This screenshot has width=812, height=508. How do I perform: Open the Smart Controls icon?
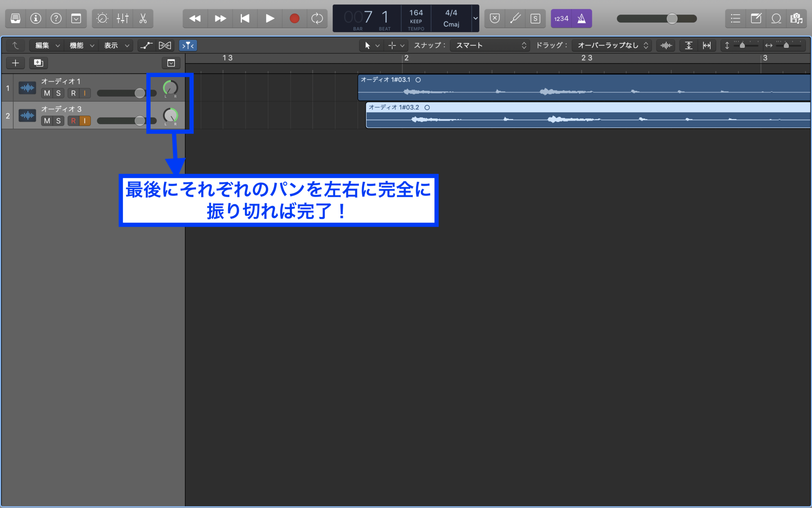point(103,18)
